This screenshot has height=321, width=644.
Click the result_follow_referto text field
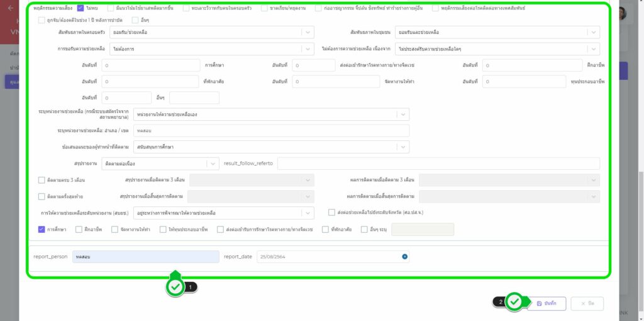coord(438,164)
